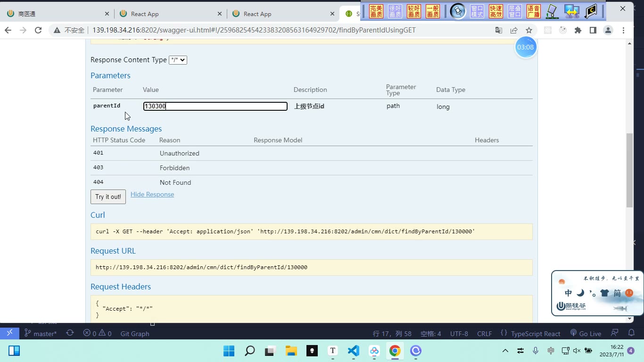Click the swagger URL address bar
The width and height of the screenshot is (644, 362).
[x=254, y=30]
